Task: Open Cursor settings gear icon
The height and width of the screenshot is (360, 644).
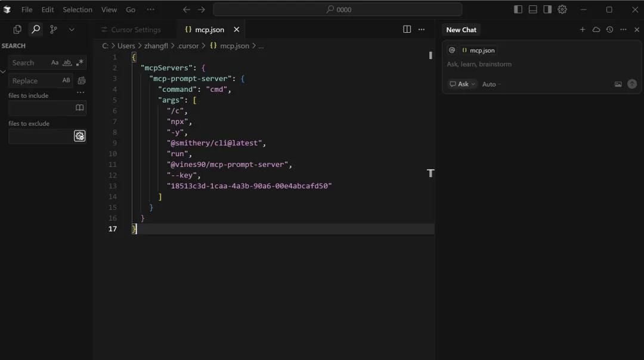Action: [x=562, y=10]
